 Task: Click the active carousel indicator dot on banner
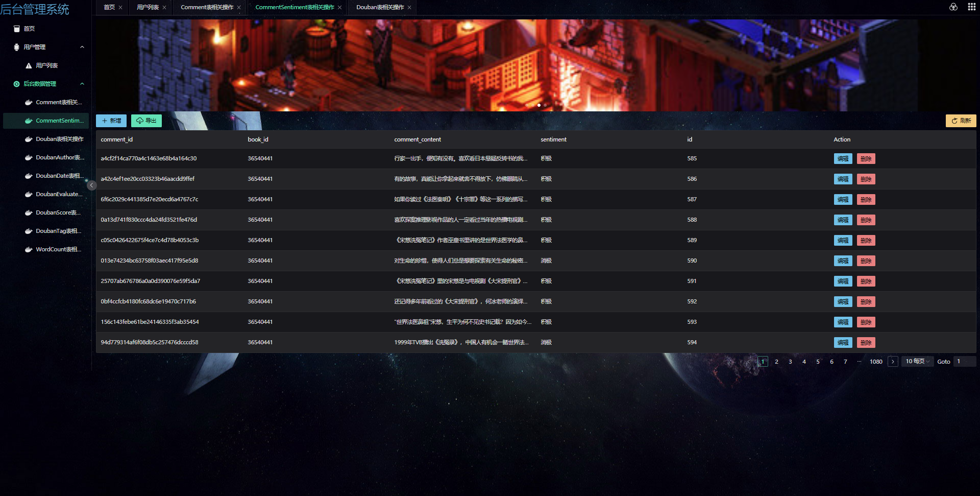[x=539, y=105]
